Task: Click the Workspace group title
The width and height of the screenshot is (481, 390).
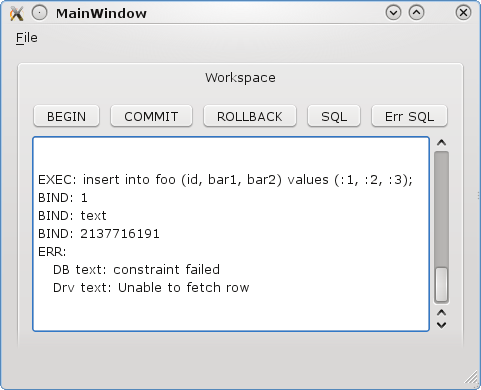Action: pos(240,78)
